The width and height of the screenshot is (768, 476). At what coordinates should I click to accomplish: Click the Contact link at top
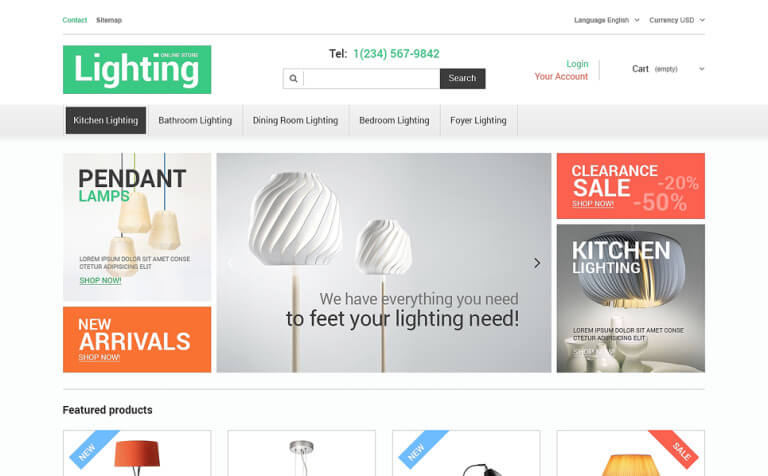click(x=74, y=20)
